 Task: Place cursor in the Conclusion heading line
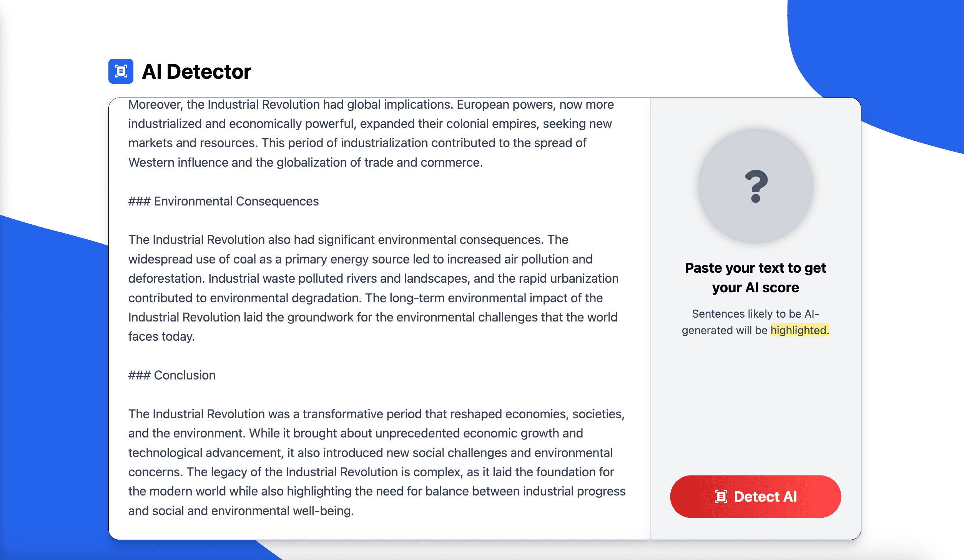point(172,375)
